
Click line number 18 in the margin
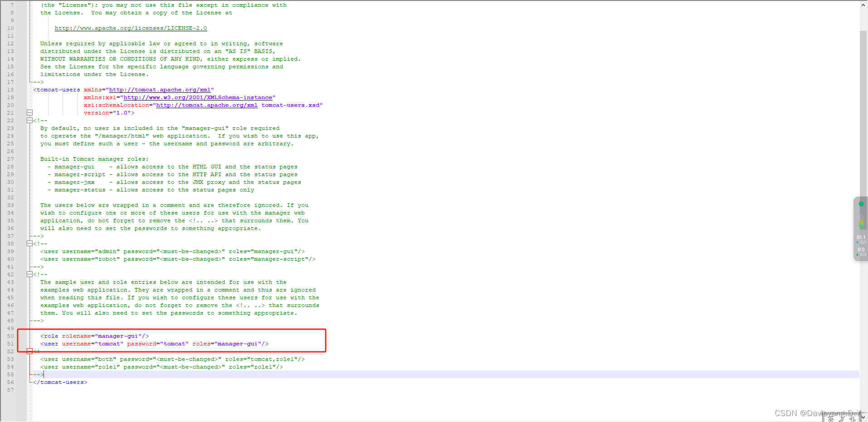coord(10,90)
